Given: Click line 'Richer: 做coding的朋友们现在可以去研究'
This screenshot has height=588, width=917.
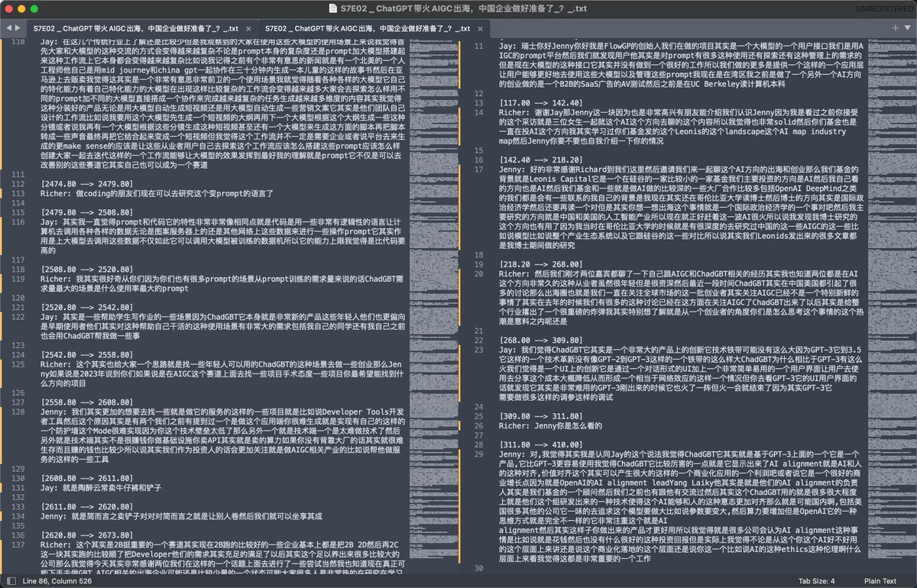Looking at the screenshot, I should [158, 192].
